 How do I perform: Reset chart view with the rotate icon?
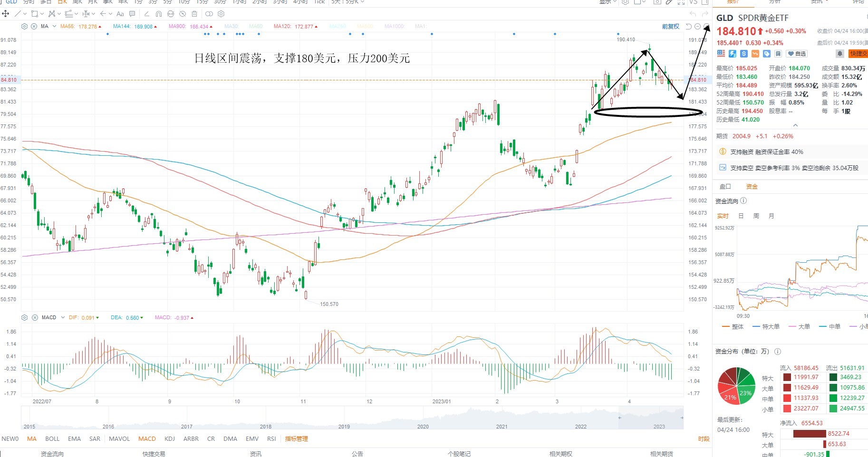point(688,27)
